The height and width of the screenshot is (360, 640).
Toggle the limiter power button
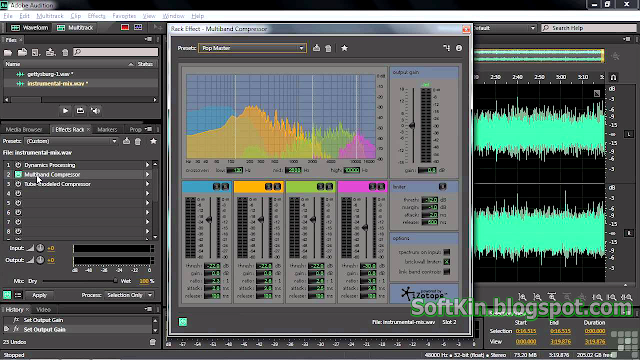(x=442, y=187)
